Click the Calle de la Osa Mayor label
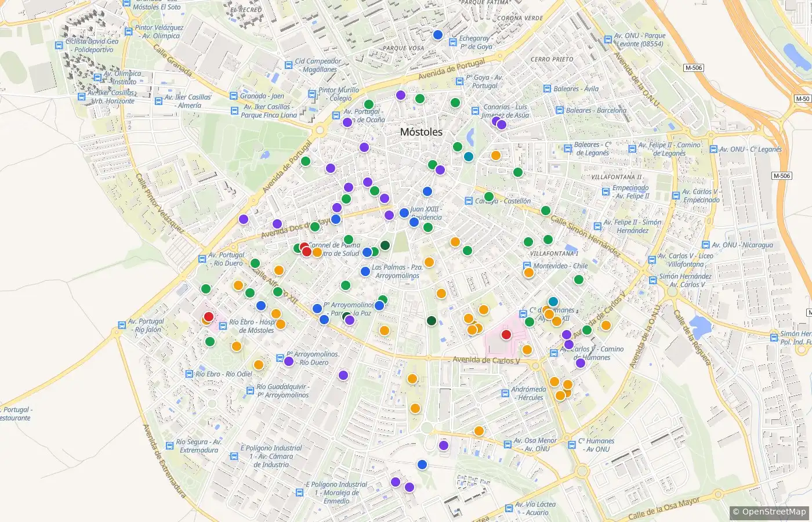The image size is (812, 522). point(664,507)
